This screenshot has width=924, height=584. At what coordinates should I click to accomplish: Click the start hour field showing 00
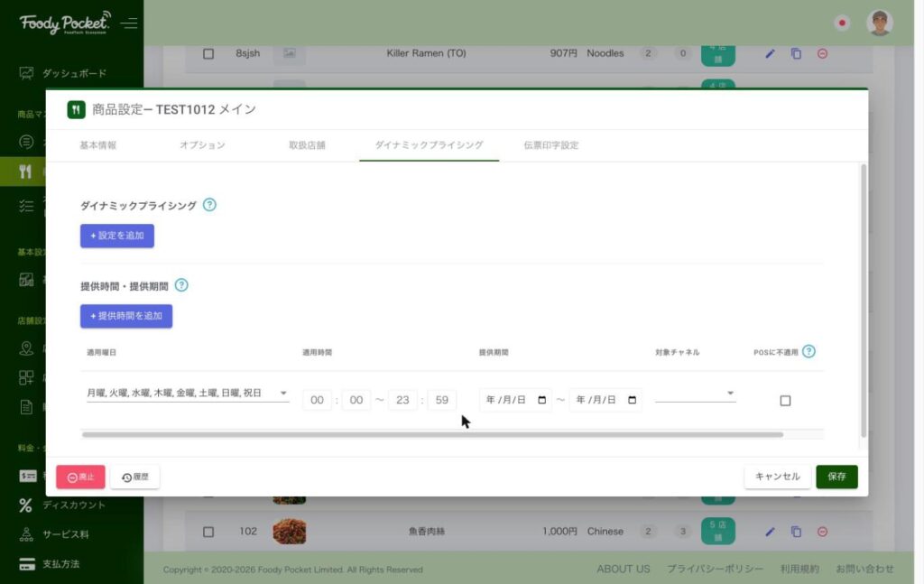[x=317, y=400]
